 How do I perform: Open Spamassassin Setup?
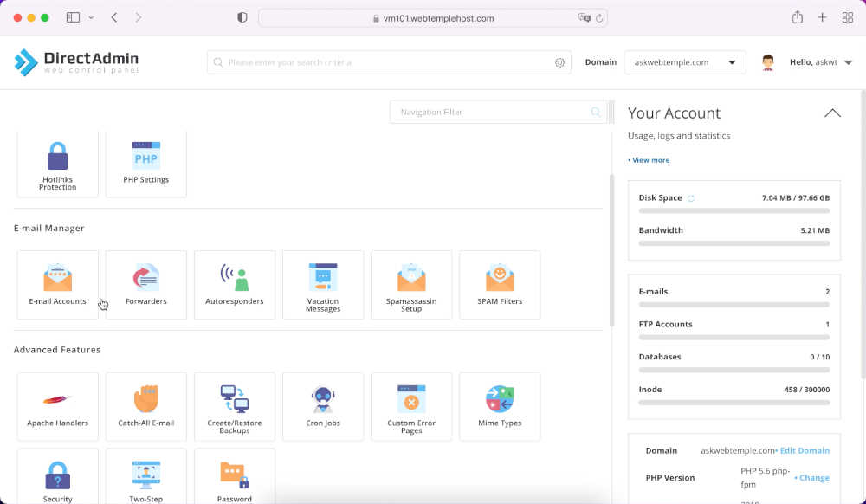(411, 285)
